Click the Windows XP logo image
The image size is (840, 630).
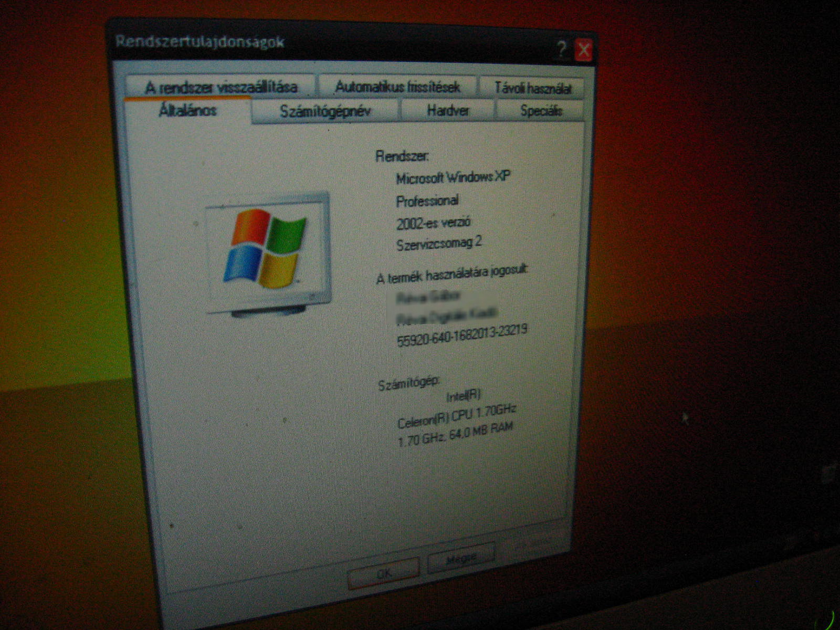click(268, 254)
